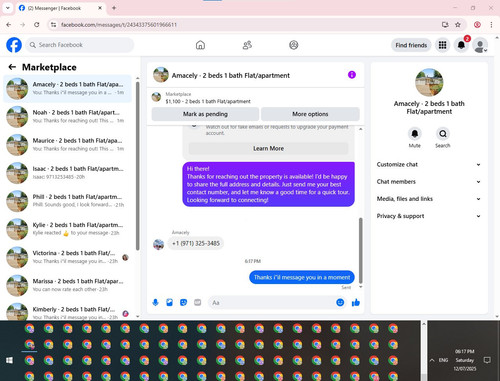Open the Friends icon in top navigation
Screen dimensions: 500x381
(247, 45)
